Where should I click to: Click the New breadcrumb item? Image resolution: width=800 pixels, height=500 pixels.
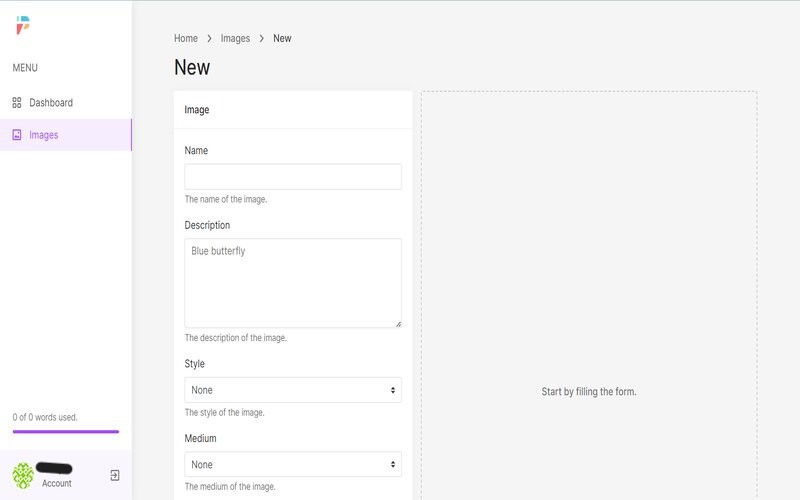pos(282,38)
